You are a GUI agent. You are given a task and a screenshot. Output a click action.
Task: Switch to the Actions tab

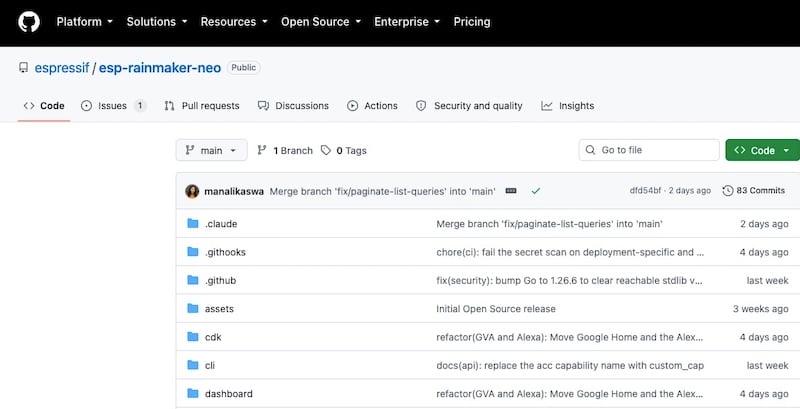point(372,106)
